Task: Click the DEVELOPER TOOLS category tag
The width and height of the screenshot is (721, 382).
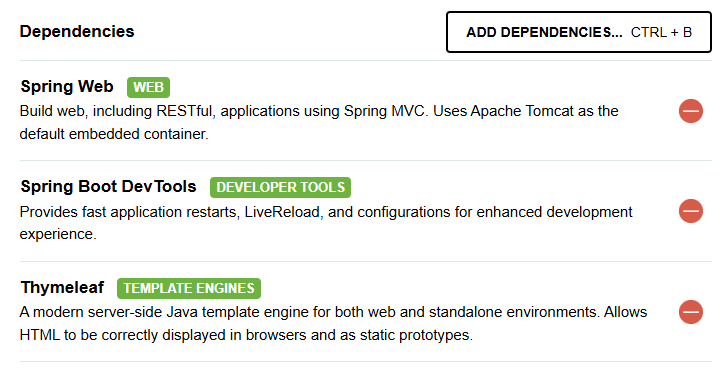Action: [280, 188]
